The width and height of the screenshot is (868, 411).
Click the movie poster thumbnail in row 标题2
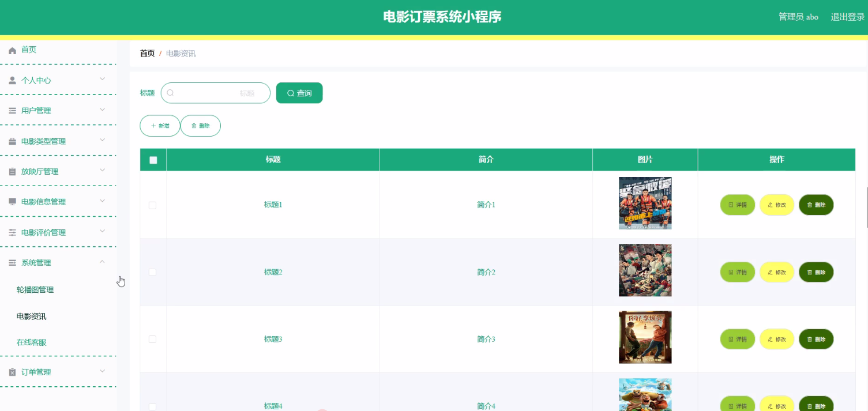645,270
